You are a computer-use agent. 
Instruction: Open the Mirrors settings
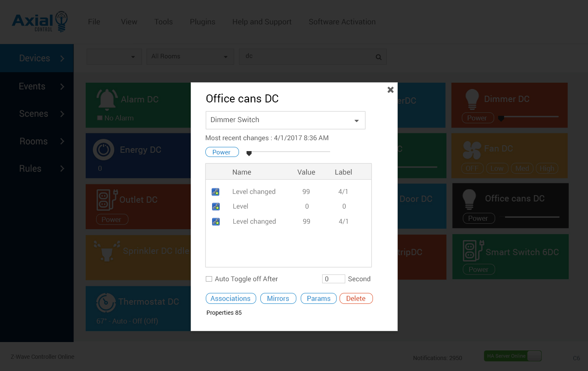click(278, 298)
